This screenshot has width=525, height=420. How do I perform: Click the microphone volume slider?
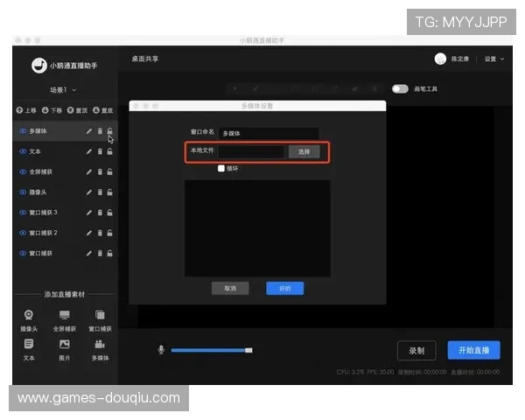click(x=212, y=350)
